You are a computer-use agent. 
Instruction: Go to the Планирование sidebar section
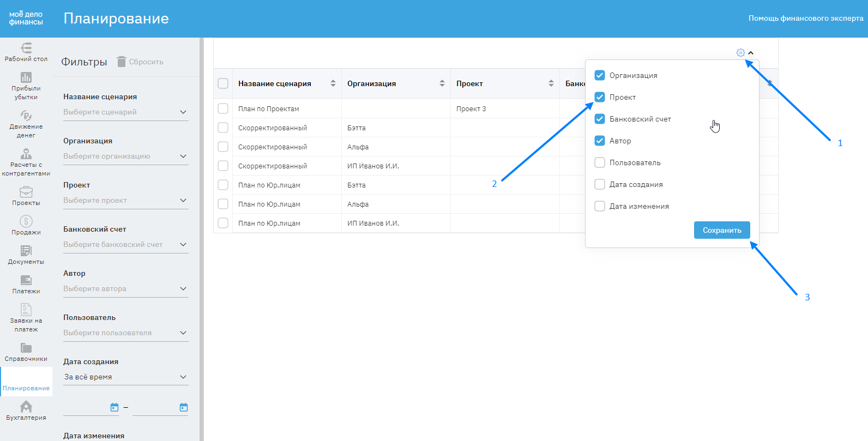click(x=26, y=382)
